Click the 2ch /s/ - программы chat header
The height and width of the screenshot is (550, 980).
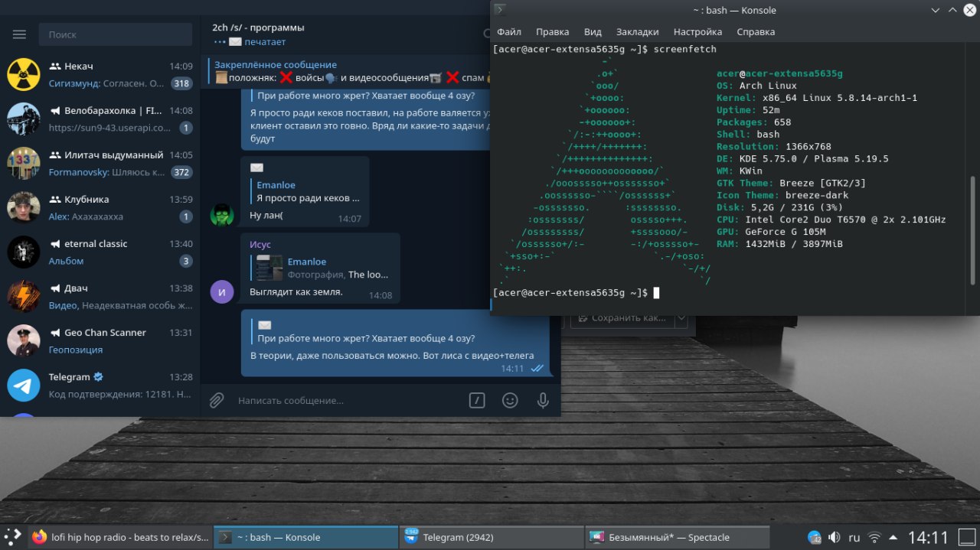(258, 28)
